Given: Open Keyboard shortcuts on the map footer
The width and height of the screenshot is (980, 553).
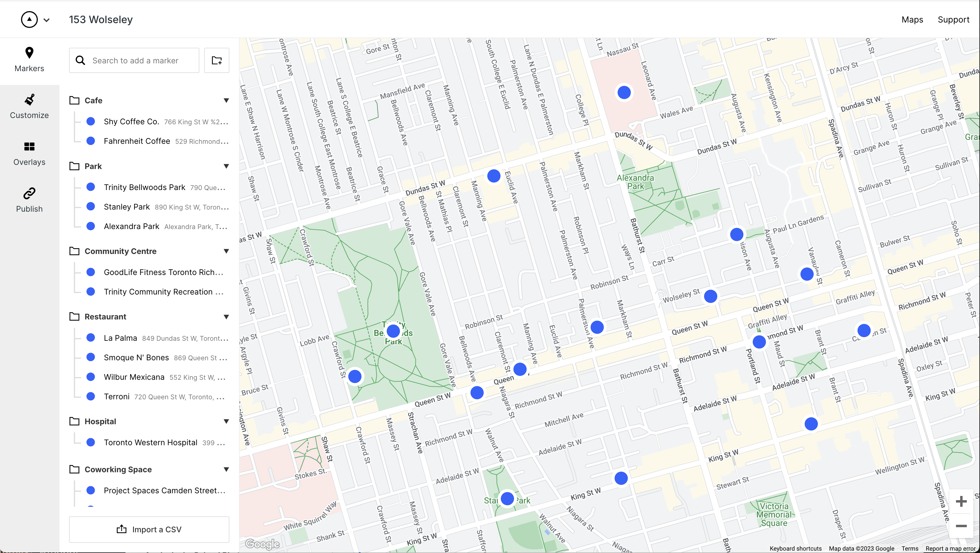Looking at the screenshot, I should pyautogui.click(x=795, y=548).
